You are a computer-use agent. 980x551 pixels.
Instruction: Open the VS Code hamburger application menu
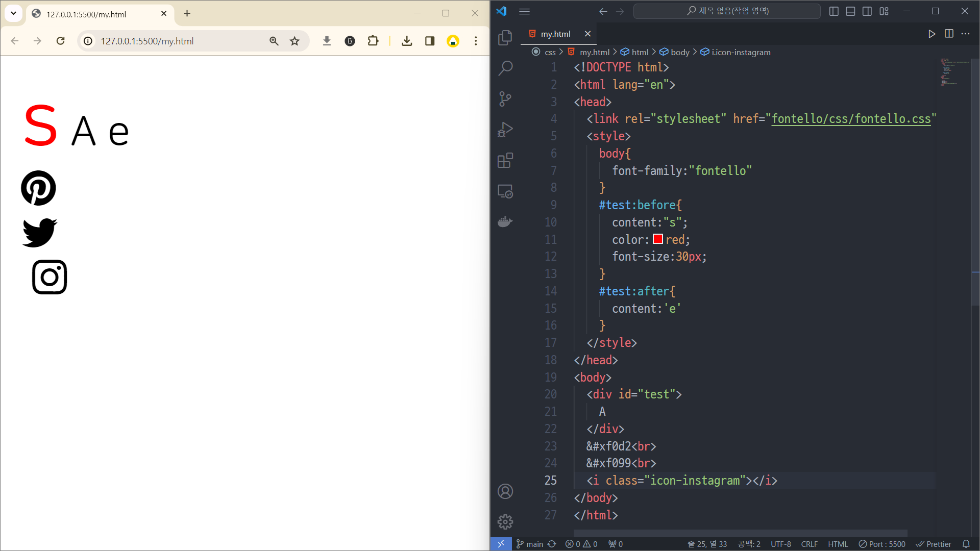[x=524, y=11]
